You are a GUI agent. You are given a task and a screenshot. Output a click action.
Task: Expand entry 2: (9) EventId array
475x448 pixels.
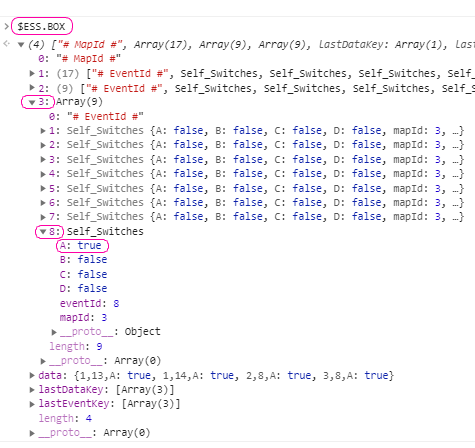point(32,88)
